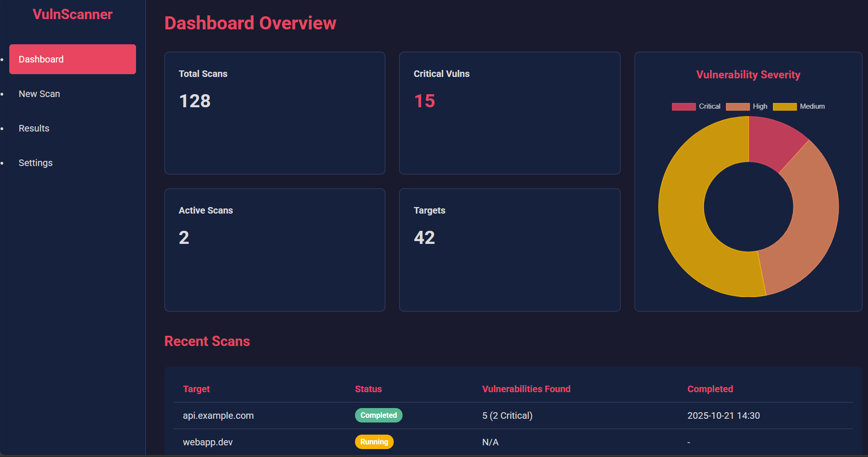
Task: Click the Recent Scans heading
Action: tap(207, 341)
